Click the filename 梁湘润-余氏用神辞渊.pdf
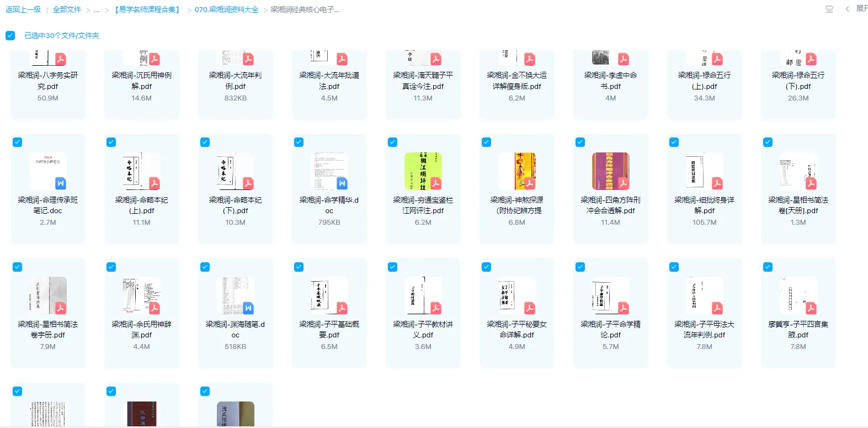This screenshot has height=428, width=868. click(142, 330)
